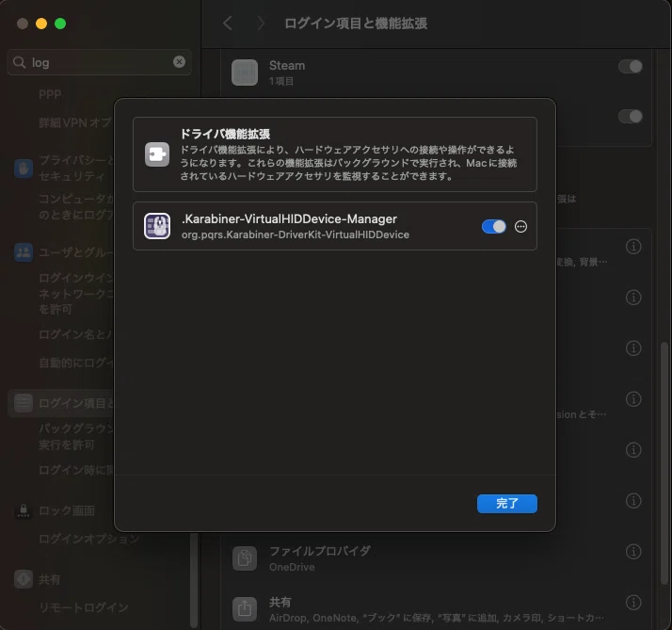Click the 共有 sidebar icon

click(24, 579)
